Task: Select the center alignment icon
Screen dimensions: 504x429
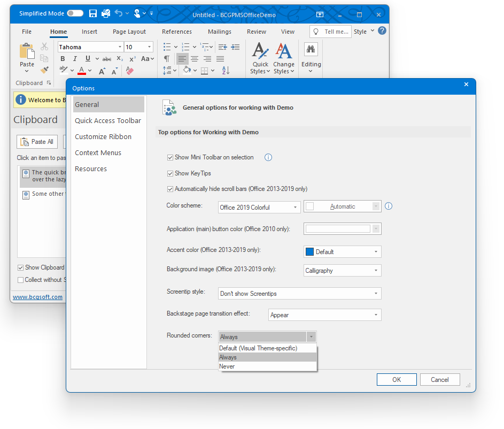Action: (195, 58)
